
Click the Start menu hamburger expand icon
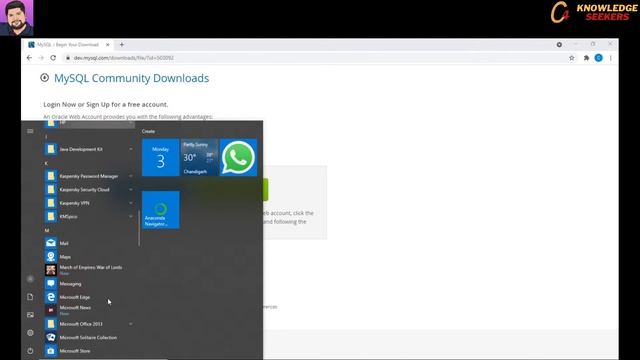click(30, 131)
